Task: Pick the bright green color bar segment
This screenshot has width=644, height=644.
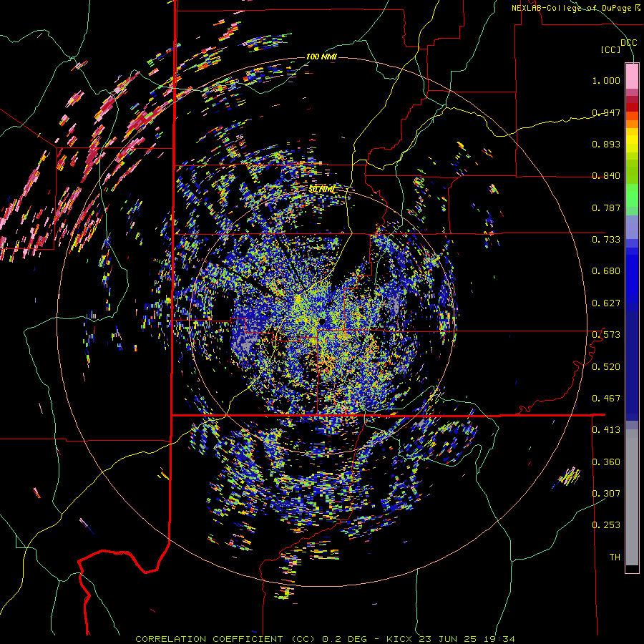Action: coord(632,195)
